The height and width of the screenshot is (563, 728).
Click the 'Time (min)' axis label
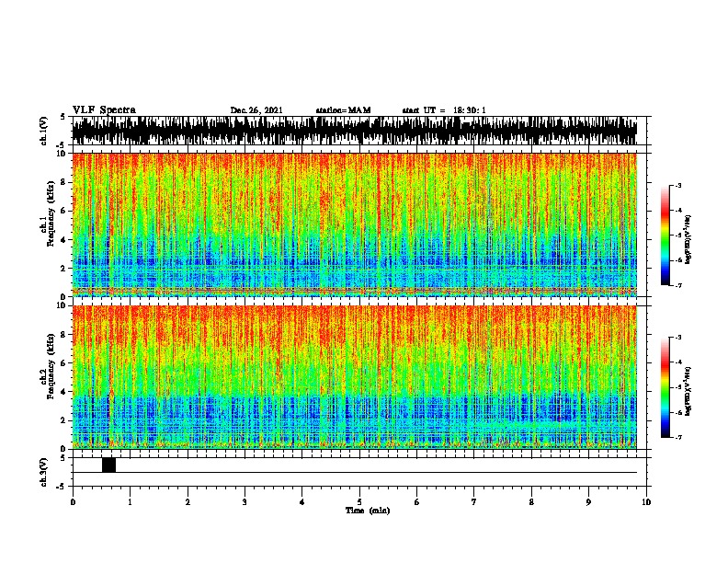click(368, 511)
